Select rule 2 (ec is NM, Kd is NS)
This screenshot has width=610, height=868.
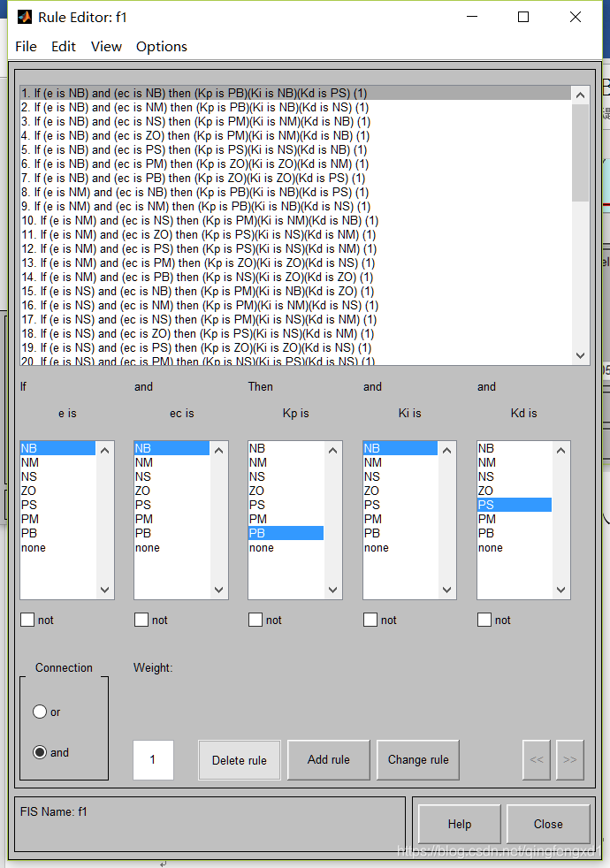pos(295,107)
